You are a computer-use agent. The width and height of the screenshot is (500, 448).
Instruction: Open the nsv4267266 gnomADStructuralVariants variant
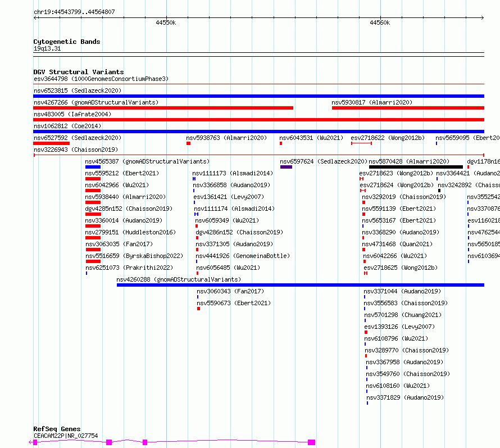(96, 102)
